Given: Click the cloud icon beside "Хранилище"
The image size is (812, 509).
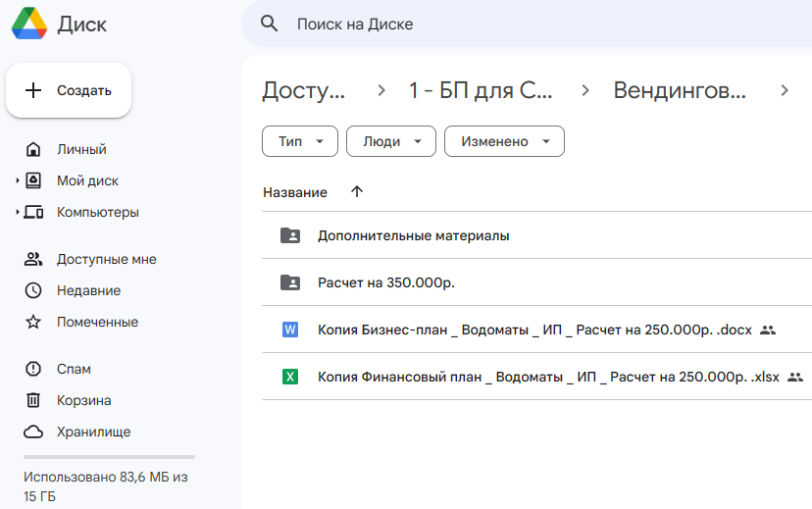Looking at the screenshot, I should click(x=33, y=432).
